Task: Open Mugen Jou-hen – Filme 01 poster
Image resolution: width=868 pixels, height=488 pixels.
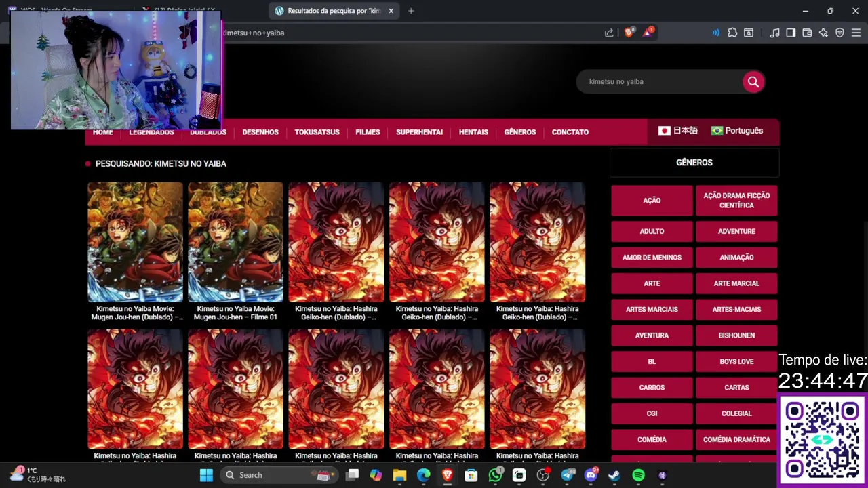Action: pyautogui.click(x=235, y=242)
